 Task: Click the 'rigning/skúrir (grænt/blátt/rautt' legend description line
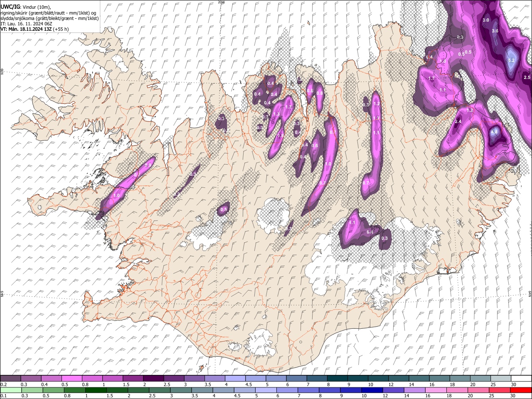[48, 13]
